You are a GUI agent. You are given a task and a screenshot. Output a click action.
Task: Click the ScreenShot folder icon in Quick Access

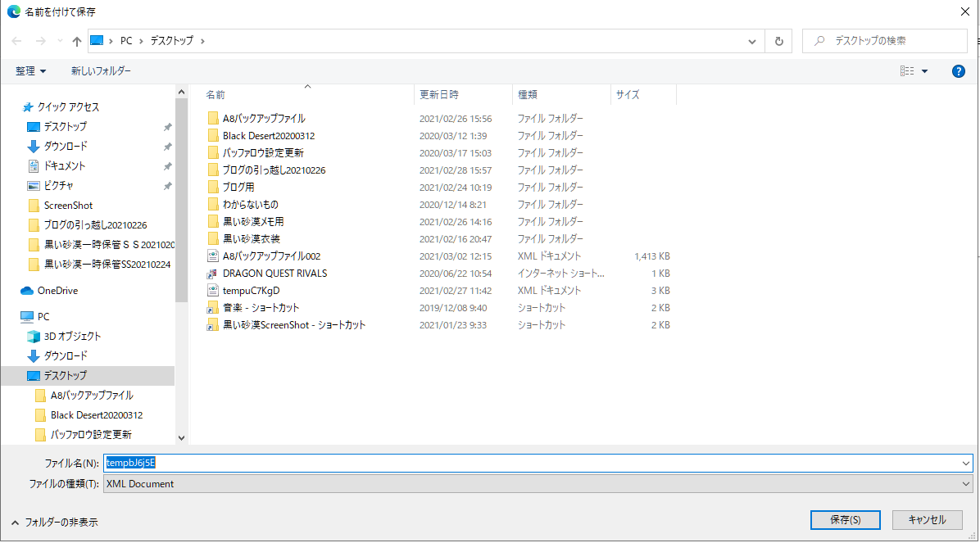pyautogui.click(x=34, y=206)
